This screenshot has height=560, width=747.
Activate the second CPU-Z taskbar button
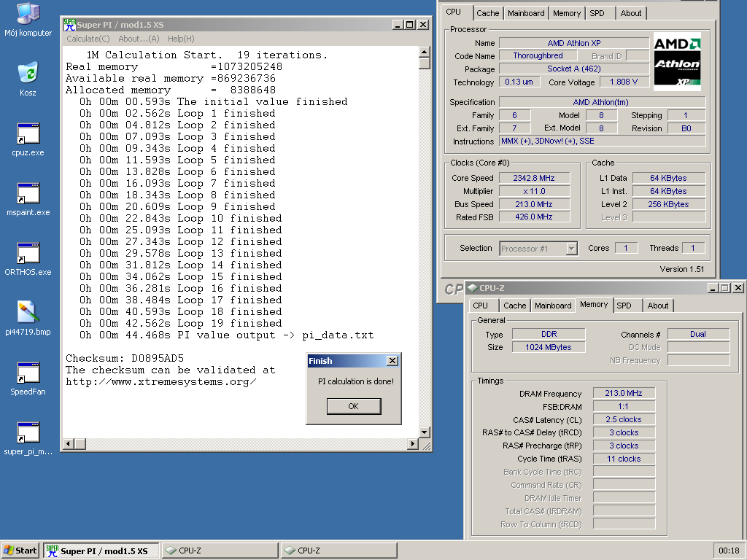[x=338, y=551]
